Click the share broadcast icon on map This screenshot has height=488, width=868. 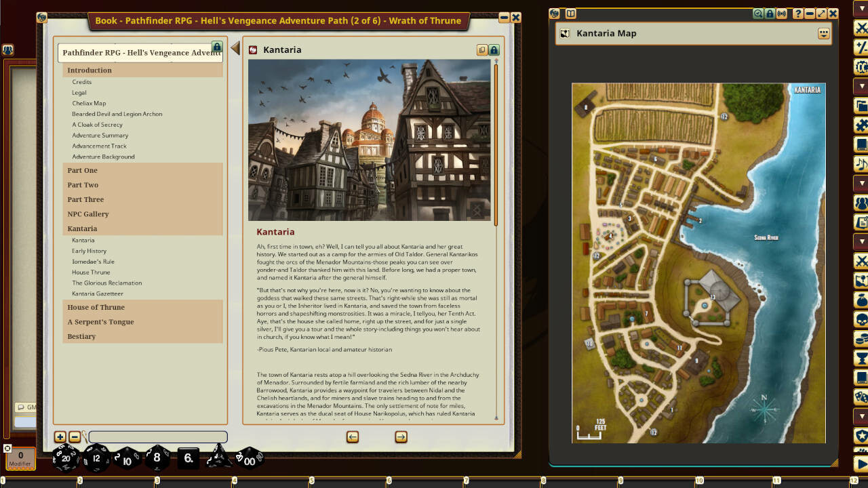coord(781,14)
